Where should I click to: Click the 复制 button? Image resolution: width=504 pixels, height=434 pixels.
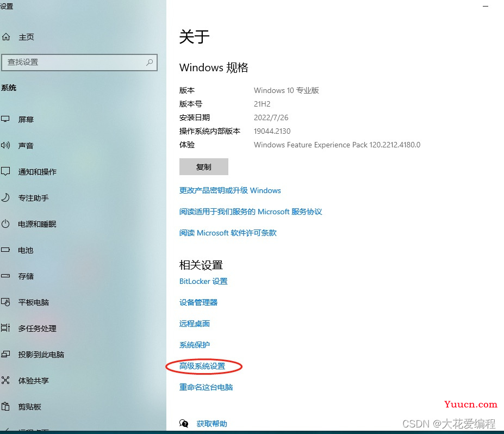[x=204, y=166]
